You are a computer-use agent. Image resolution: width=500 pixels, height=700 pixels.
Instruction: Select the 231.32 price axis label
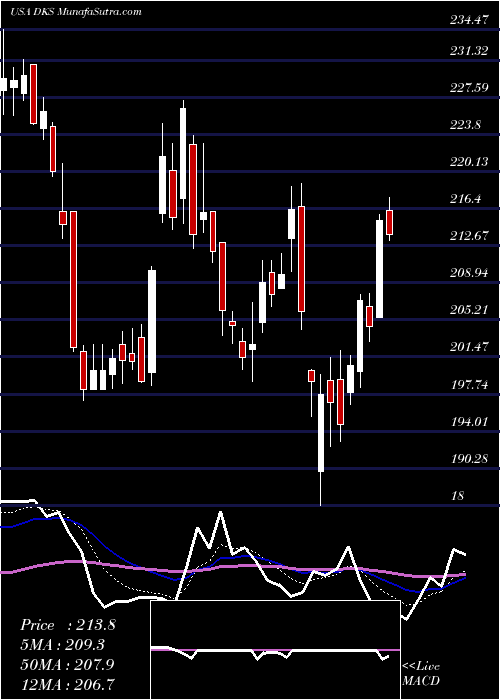coord(468,51)
